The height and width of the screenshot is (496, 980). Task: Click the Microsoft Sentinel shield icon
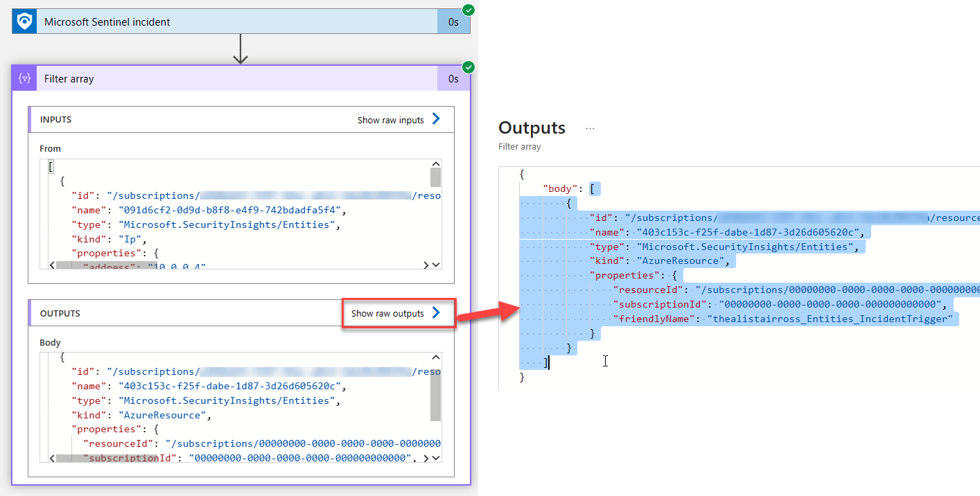[22, 21]
